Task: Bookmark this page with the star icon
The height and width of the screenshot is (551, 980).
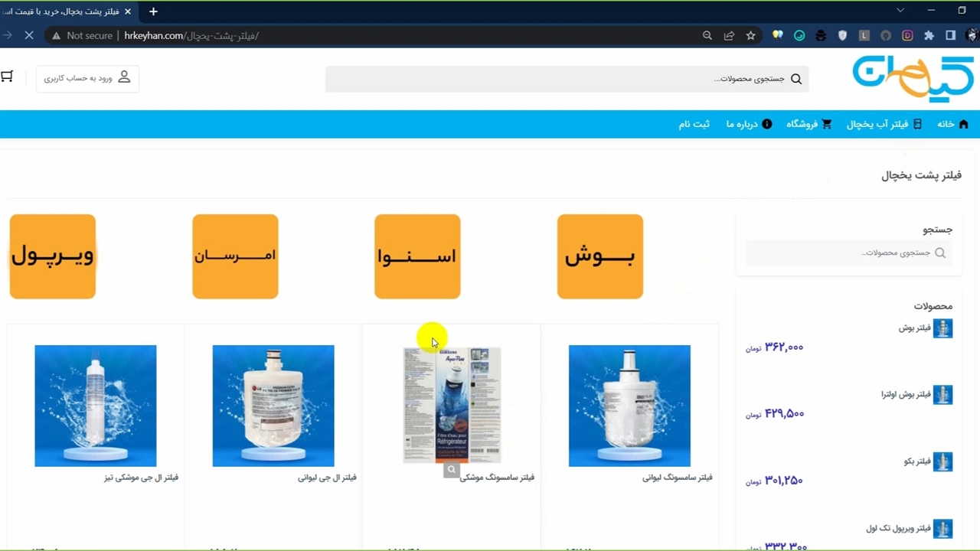Action: pos(751,35)
